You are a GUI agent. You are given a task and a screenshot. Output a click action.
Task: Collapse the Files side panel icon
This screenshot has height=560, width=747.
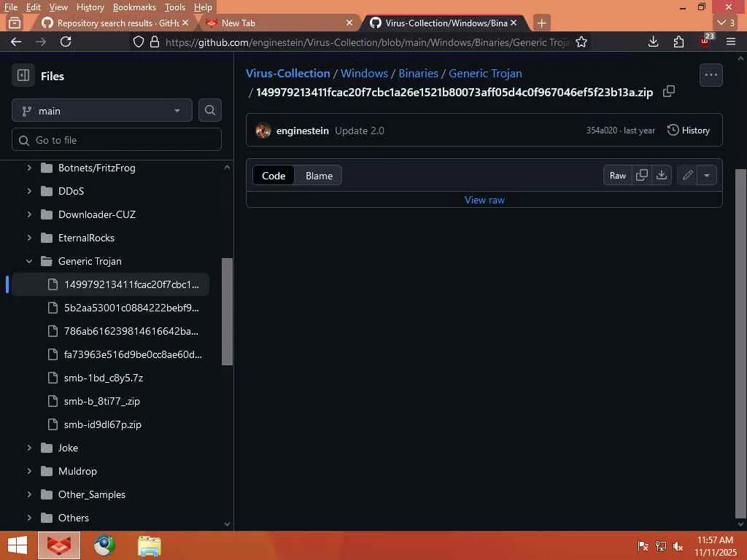tap(23, 75)
